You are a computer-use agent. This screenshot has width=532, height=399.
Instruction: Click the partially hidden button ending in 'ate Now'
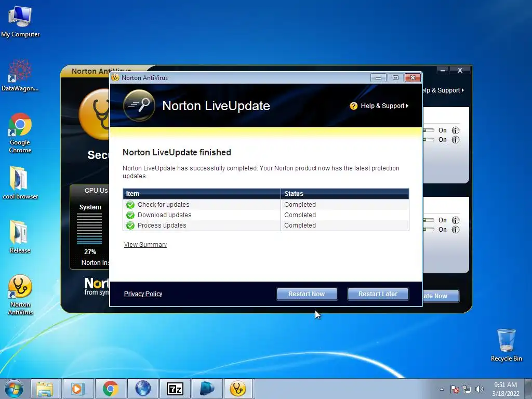point(441,296)
